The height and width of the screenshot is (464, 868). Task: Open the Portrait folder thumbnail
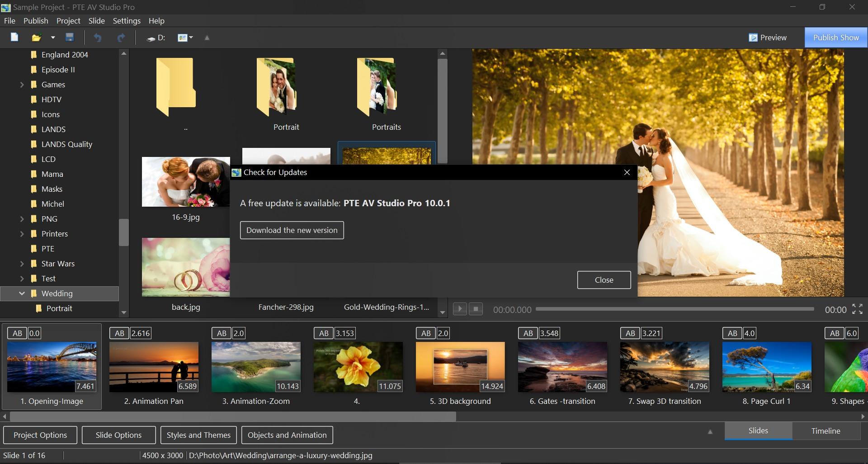277,87
